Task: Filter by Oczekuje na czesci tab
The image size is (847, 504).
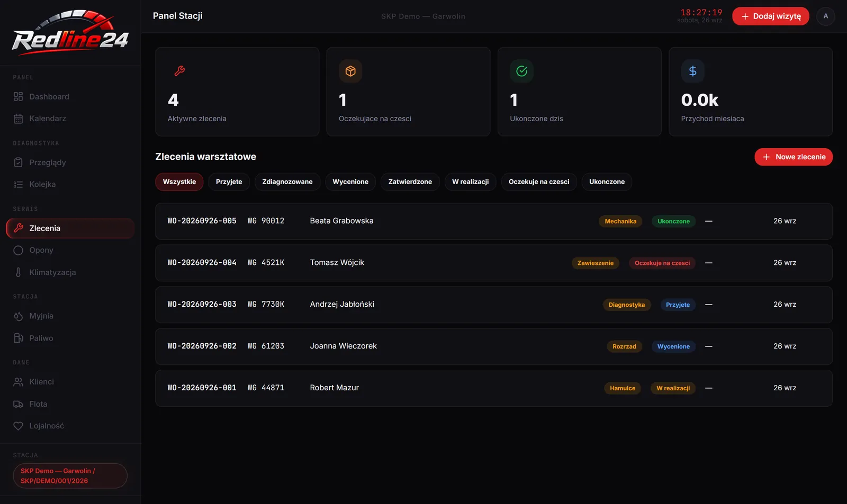Action: coord(539,181)
